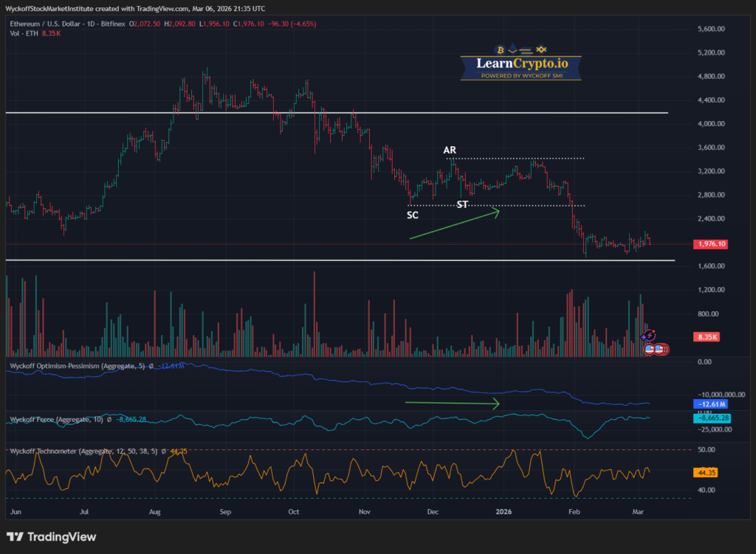Select a US flag economic event icon
This screenshot has width=756, height=554.
[x=650, y=350]
